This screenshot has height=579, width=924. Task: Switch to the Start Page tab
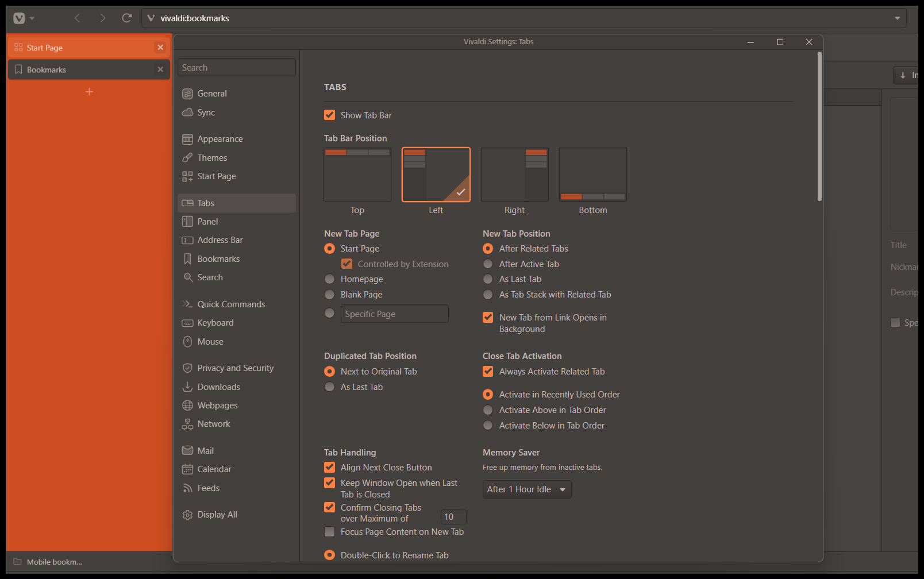(x=89, y=47)
